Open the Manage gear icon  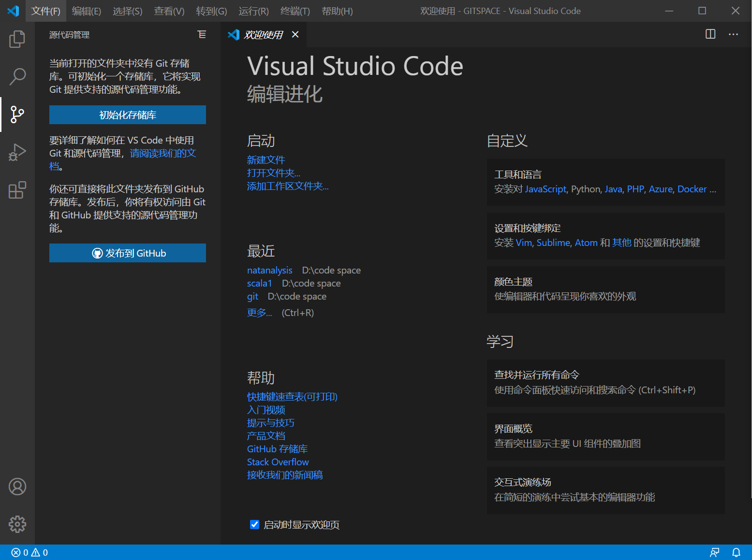tap(17, 524)
